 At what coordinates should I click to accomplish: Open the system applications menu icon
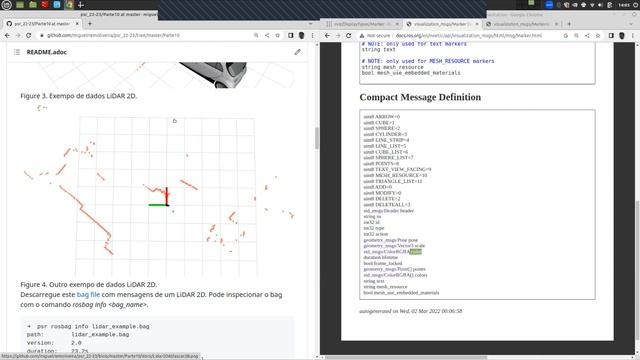7,5
